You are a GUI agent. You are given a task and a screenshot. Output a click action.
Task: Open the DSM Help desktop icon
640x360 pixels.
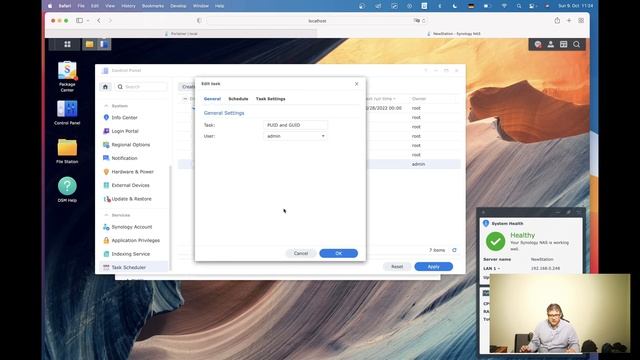[x=67, y=189]
